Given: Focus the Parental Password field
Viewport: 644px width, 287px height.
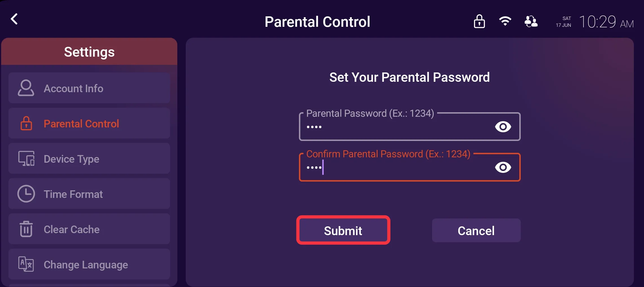Looking at the screenshot, I should (410, 127).
